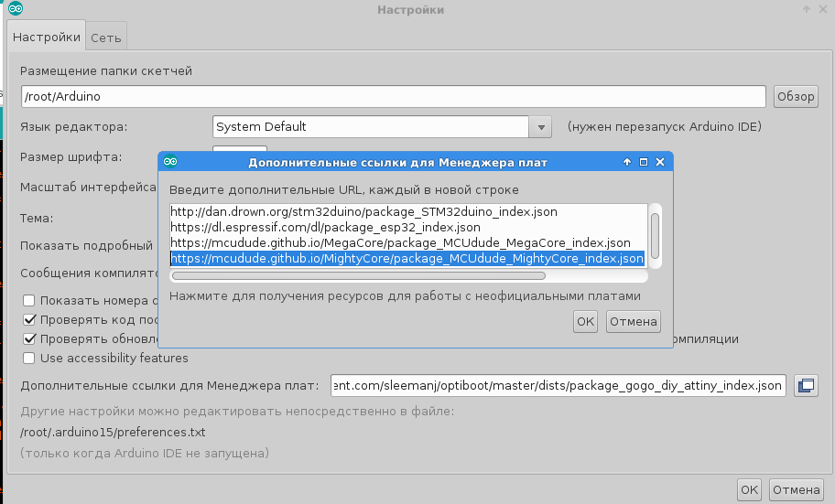Click the horizontal scrollbar under the URL list
This screenshot has height=504, width=835.
pyautogui.click(x=358, y=274)
